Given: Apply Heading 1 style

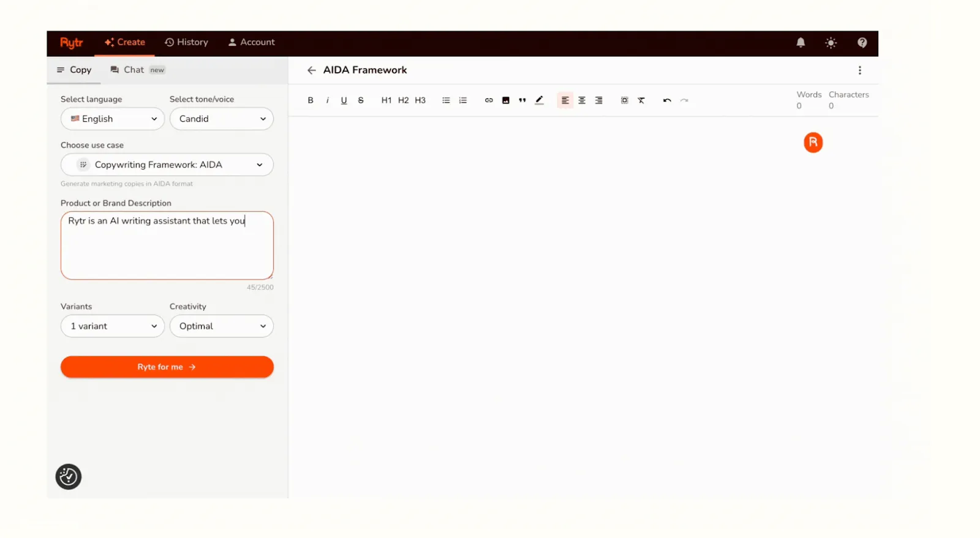Looking at the screenshot, I should pos(386,100).
